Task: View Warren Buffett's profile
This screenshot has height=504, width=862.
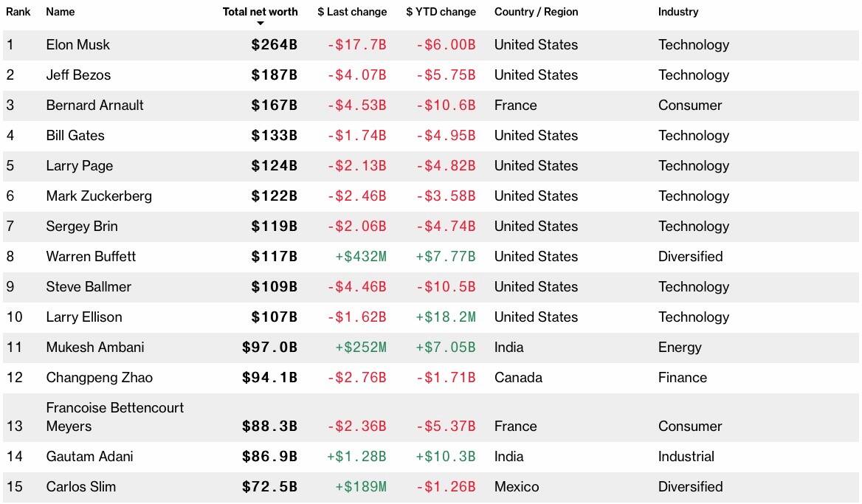Action: pos(91,257)
